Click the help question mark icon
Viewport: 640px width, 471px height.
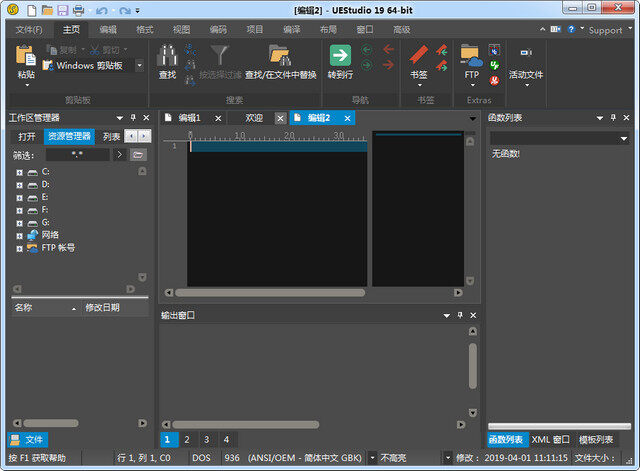tap(571, 29)
